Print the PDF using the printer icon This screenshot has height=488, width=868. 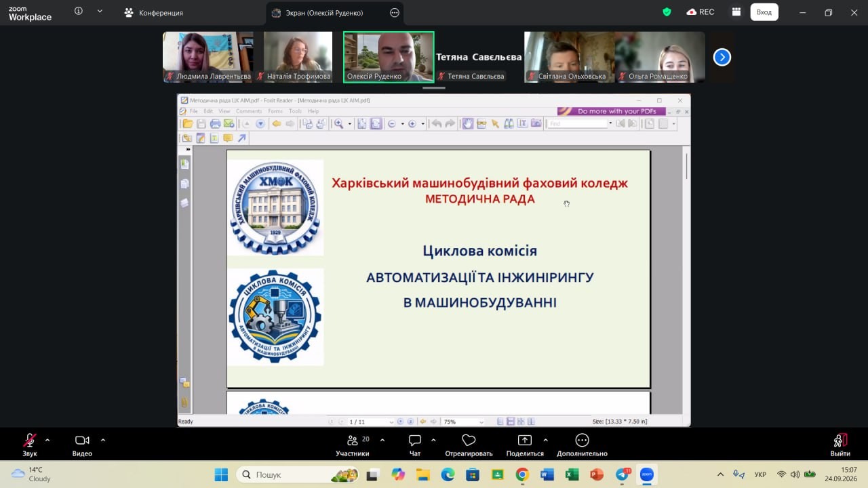click(216, 123)
